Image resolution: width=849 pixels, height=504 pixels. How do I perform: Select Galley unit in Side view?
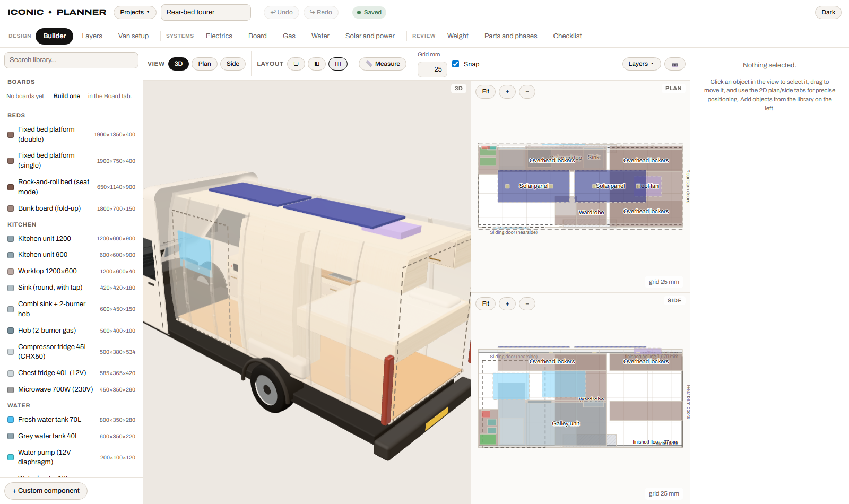[566, 423]
